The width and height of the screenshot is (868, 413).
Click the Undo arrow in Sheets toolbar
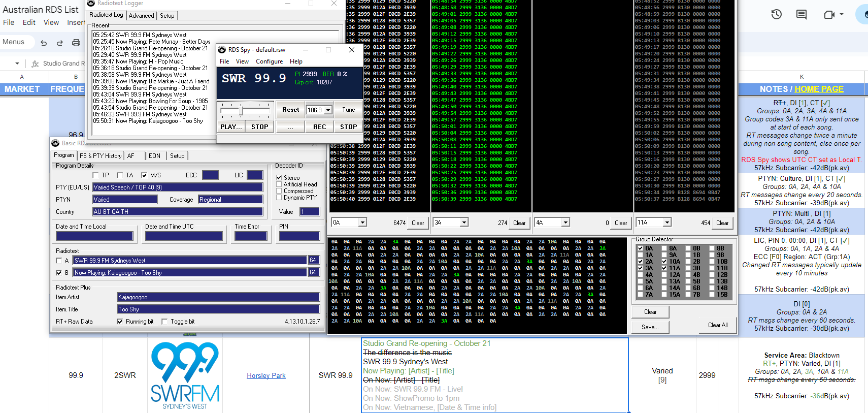tap(44, 43)
